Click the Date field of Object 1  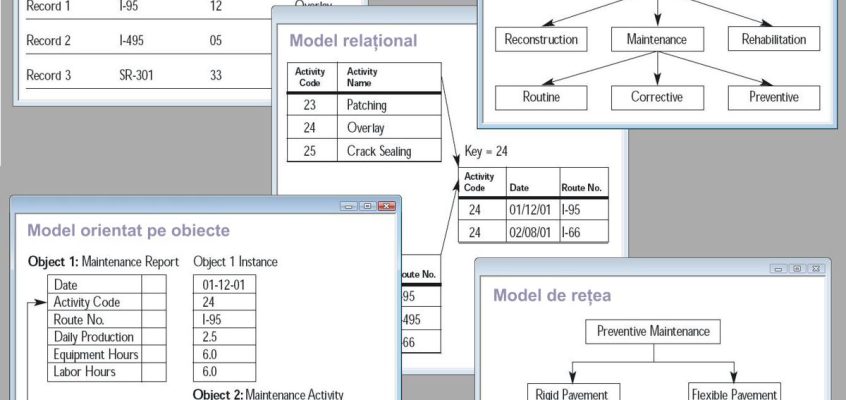107,284
